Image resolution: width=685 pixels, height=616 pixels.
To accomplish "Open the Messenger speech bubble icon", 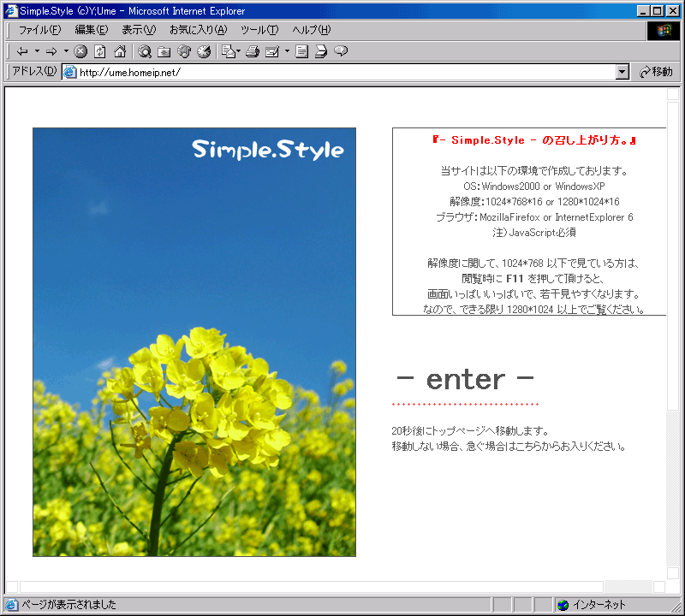I will (341, 51).
